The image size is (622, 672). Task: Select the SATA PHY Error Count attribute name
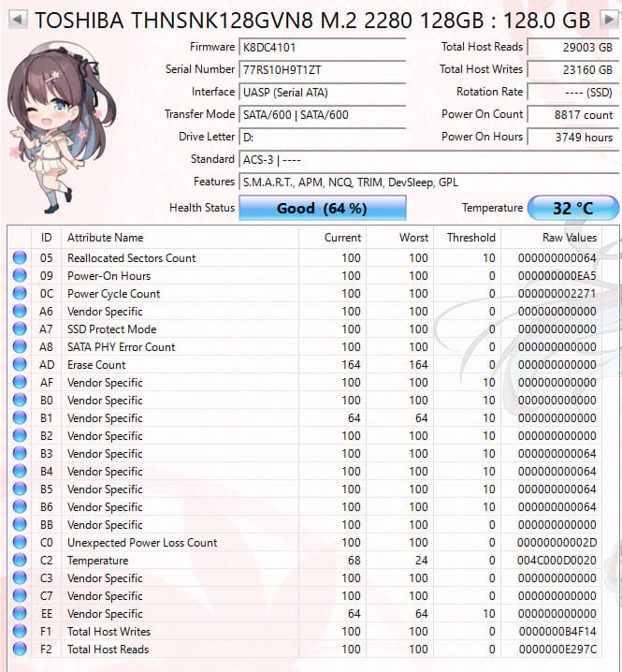coord(122,347)
